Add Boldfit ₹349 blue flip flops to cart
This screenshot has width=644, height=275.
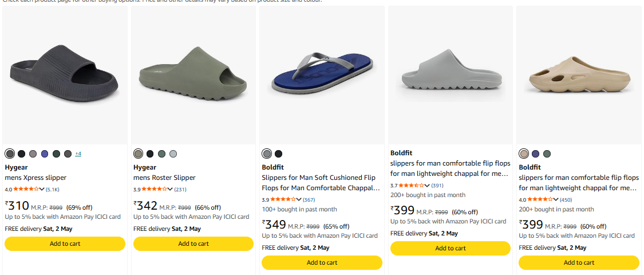[322, 262]
